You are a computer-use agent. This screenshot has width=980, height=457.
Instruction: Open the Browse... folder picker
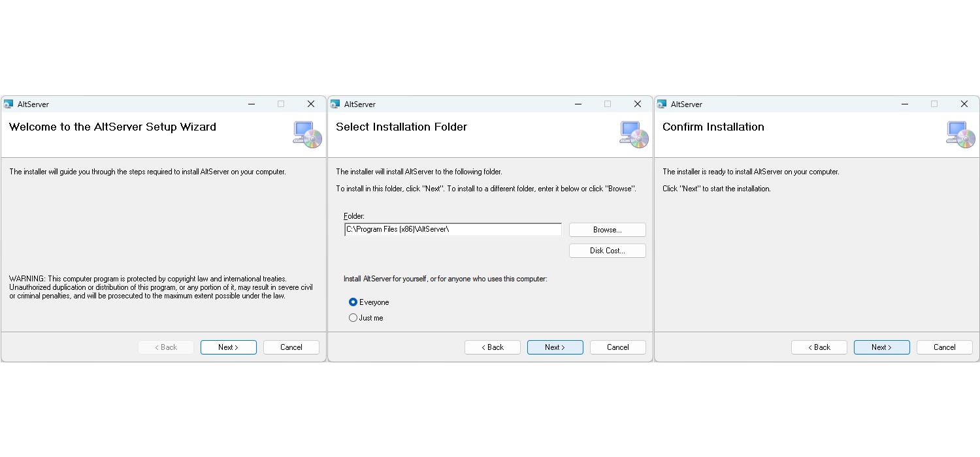pyautogui.click(x=607, y=230)
